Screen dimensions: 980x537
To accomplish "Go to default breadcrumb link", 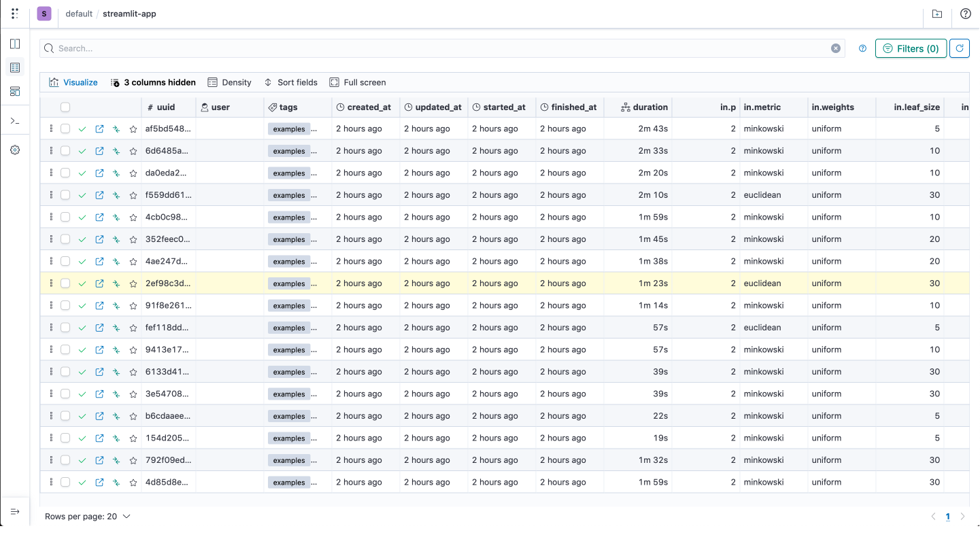I will point(79,14).
